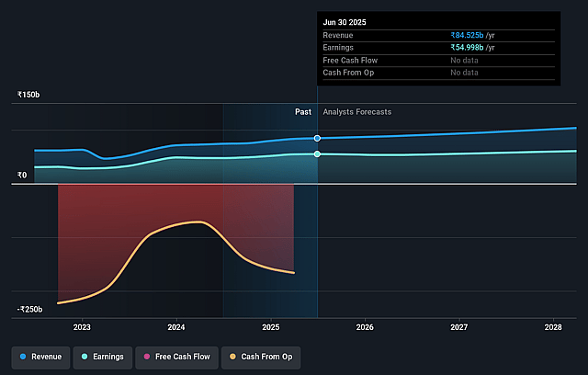The height and width of the screenshot is (375, 588).
Task: Click the blue Revenue legend dot
Action: coord(23,357)
